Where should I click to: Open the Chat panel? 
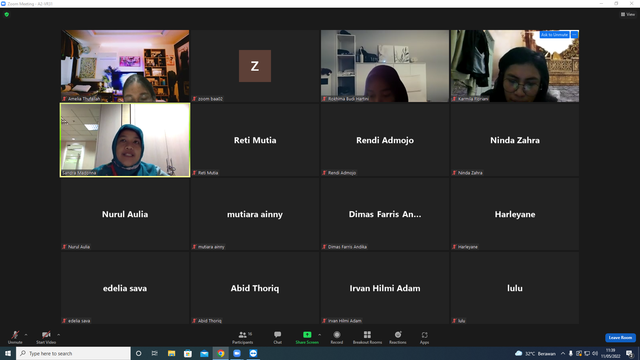tap(278, 337)
